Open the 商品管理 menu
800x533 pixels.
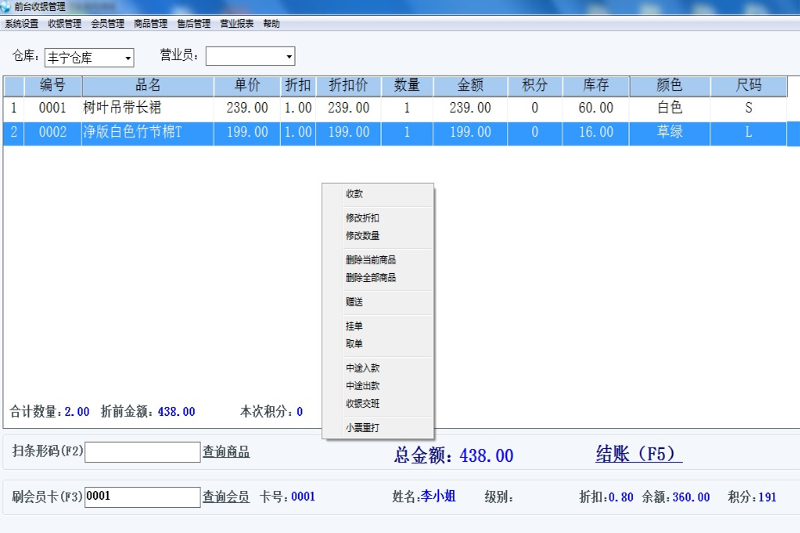(x=150, y=23)
